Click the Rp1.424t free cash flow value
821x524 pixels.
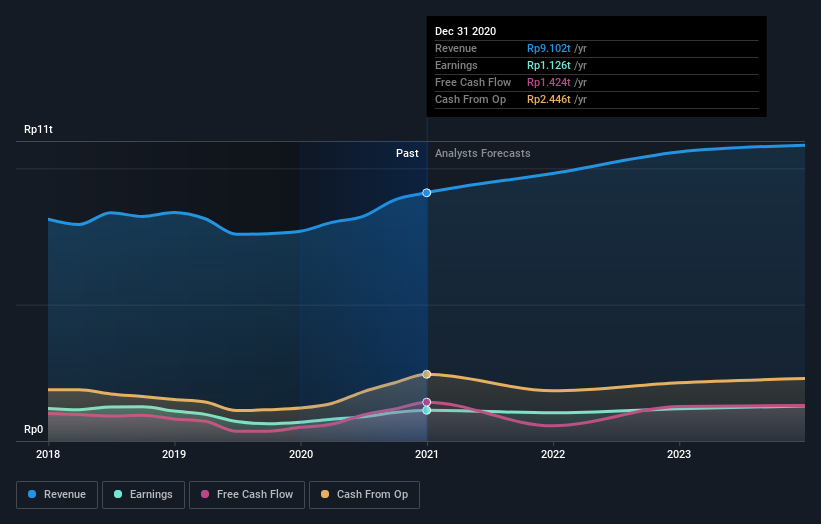[549, 82]
